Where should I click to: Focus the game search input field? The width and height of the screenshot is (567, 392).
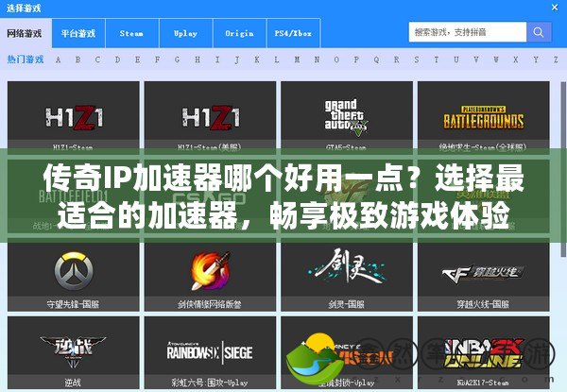[x=468, y=32]
